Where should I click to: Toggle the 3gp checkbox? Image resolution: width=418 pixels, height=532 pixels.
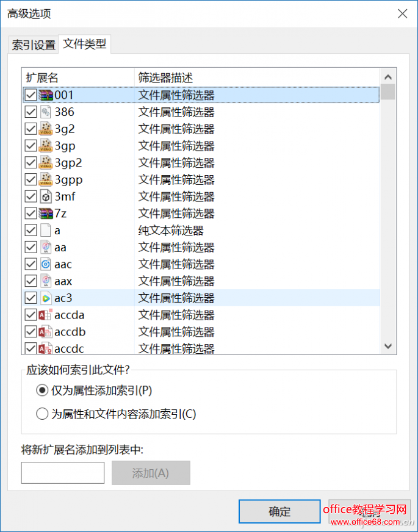31,146
